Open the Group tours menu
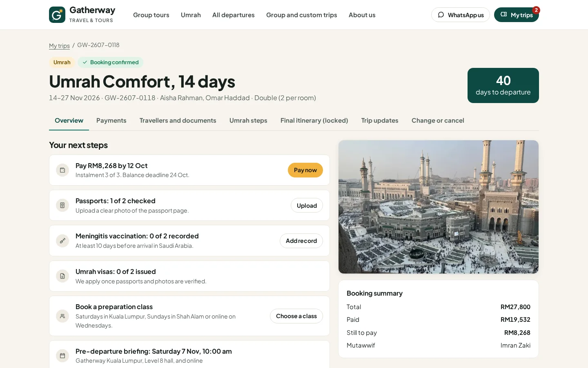Image resolution: width=588 pixels, height=368 pixels. [x=151, y=15]
